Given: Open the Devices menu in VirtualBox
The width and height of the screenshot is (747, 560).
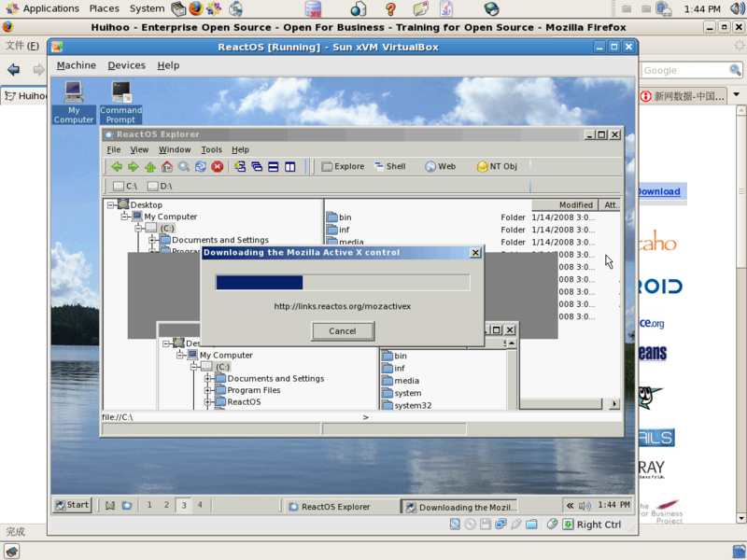Looking at the screenshot, I should pos(127,65).
